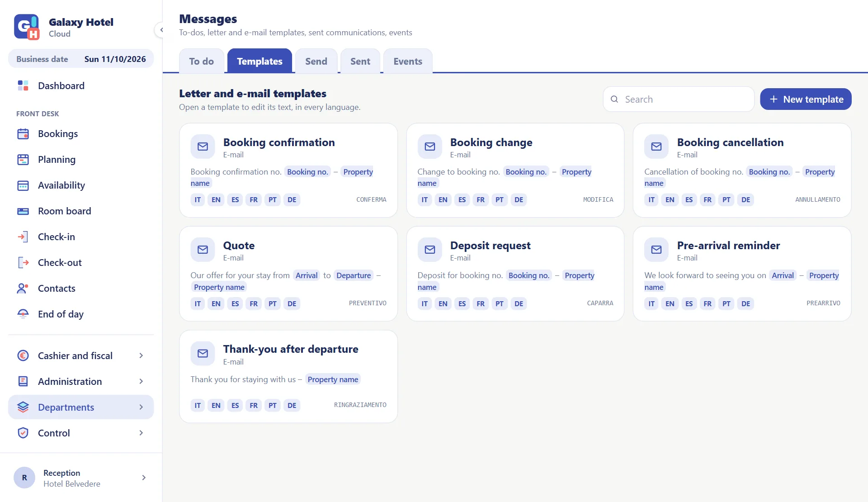Image resolution: width=868 pixels, height=502 pixels.
Task: Click the envelope icon on Quote card
Action: (203, 250)
